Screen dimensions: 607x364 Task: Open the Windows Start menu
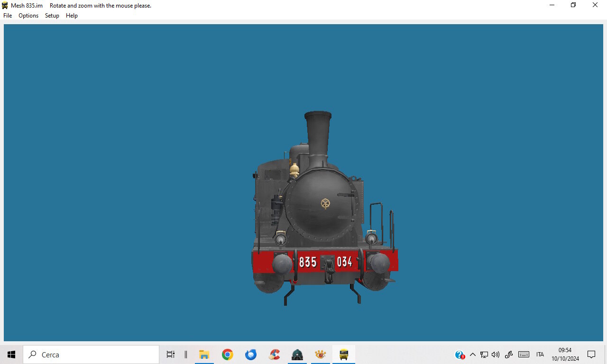(11, 355)
